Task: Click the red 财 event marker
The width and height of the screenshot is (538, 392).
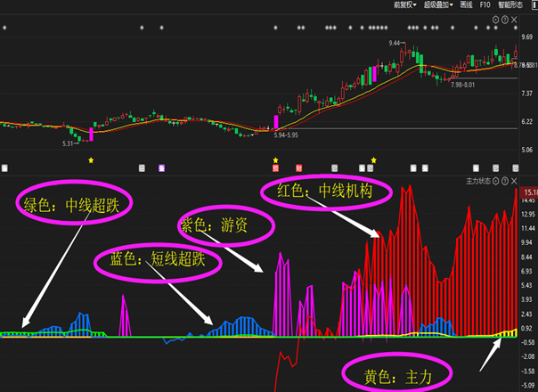Action: pos(299,167)
